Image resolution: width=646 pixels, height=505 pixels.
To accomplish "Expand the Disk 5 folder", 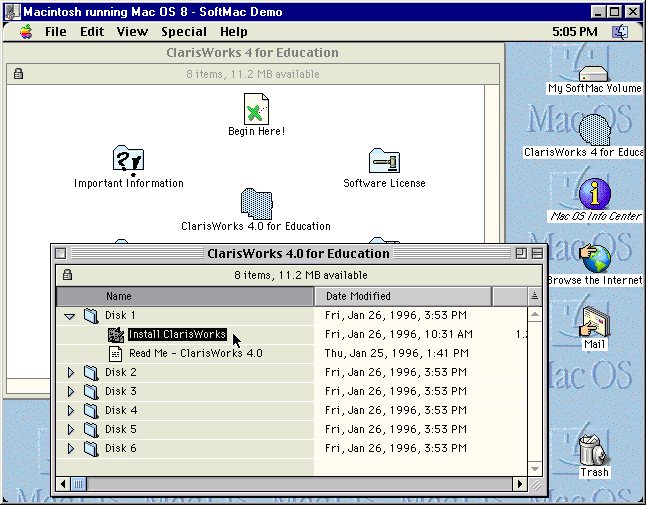I will pyautogui.click(x=71, y=429).
